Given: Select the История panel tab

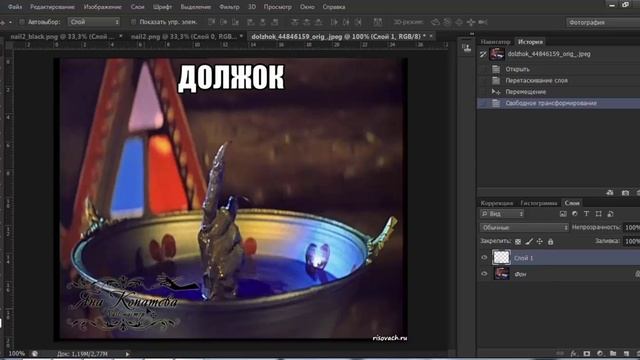Looking at the screenshot, I should pos(530,42).
